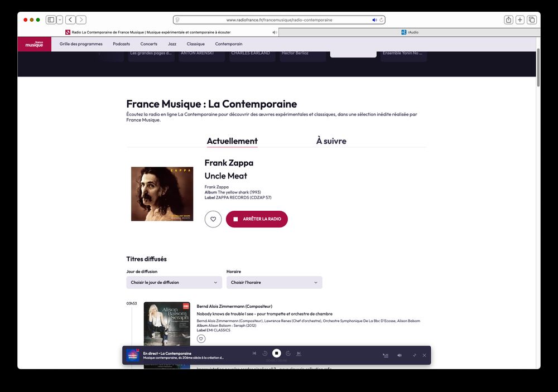Mute the radio using the volume icon

[x=399, y=355]
